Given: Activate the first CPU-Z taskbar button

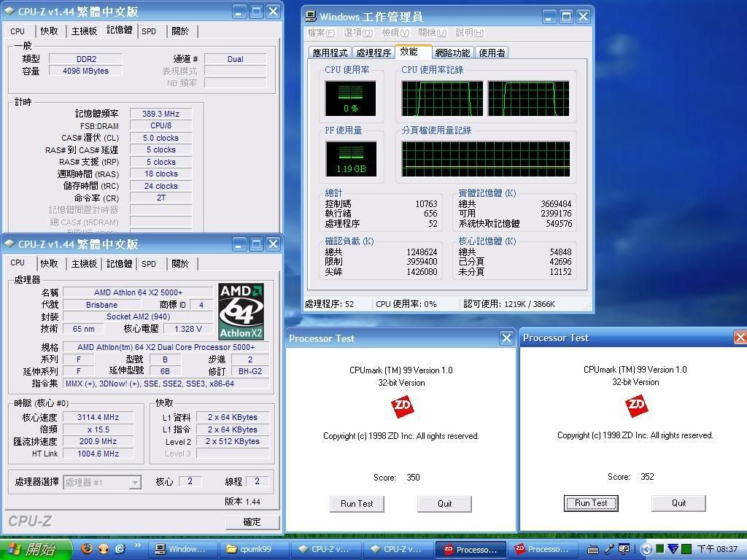Looking at the screenshot, I should [326, 549].
